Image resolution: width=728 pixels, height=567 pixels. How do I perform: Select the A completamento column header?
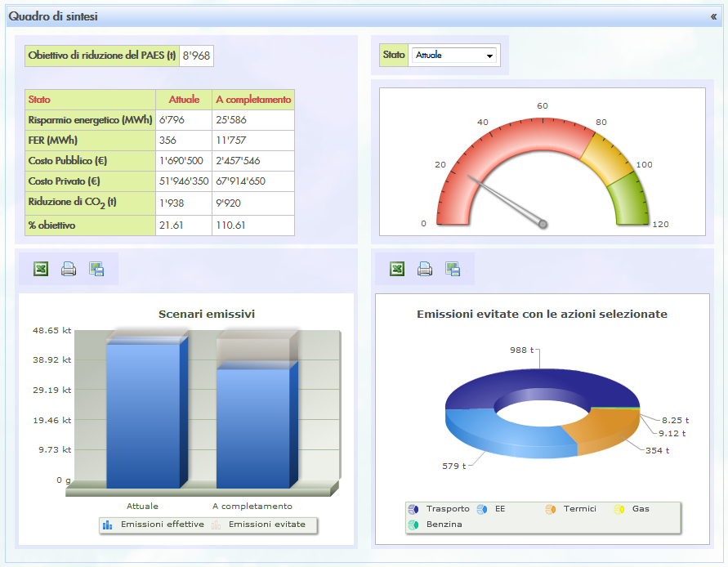click(253, 100)
